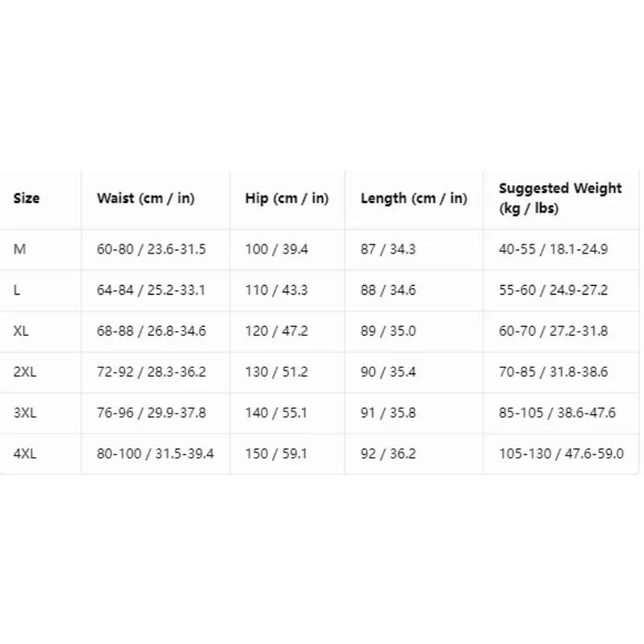Select weight value 105-130 / 47.6-59.0
This screenshot has width=644, height=644.
click(x=561, y=454)
